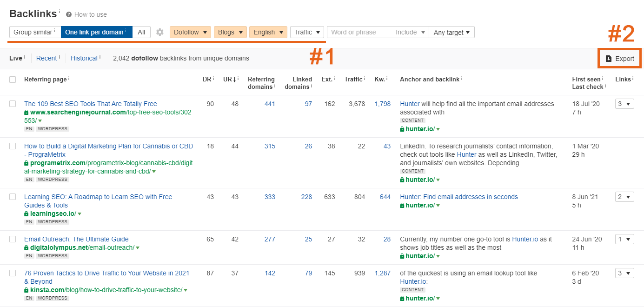The height and width of the screenshot is (307, 644).
Task: Open The 109 Best SEO Tools article link
Action: 91,104
